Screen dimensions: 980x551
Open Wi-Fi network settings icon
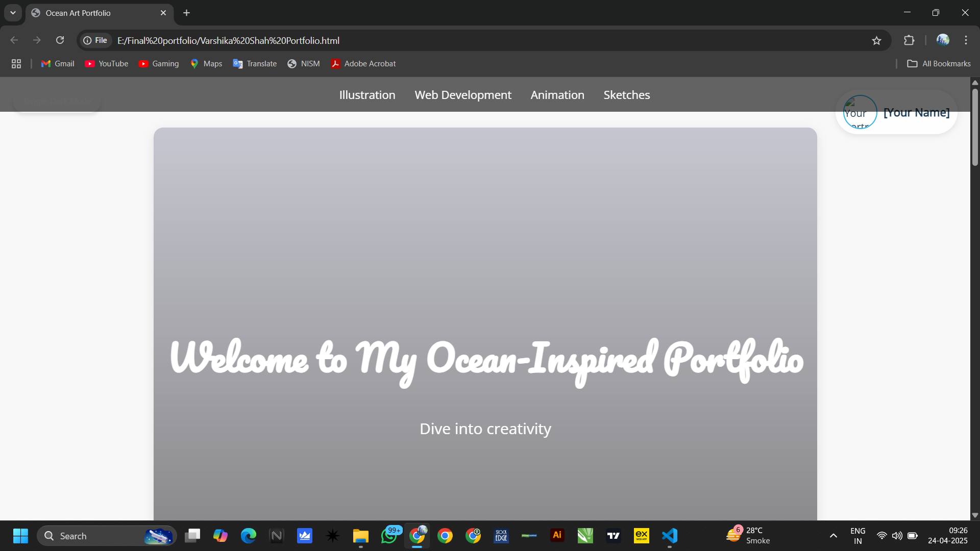coord(881,536)
